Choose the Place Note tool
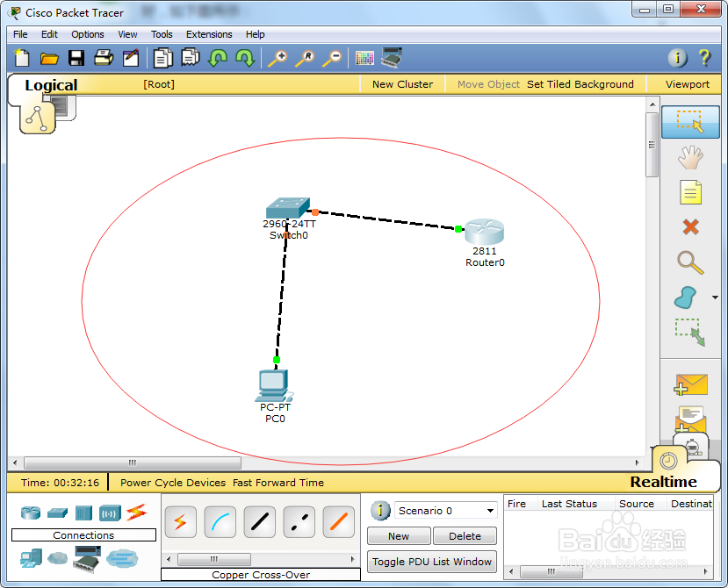Viewport: 728px width, 588px height. coord(690,192)
